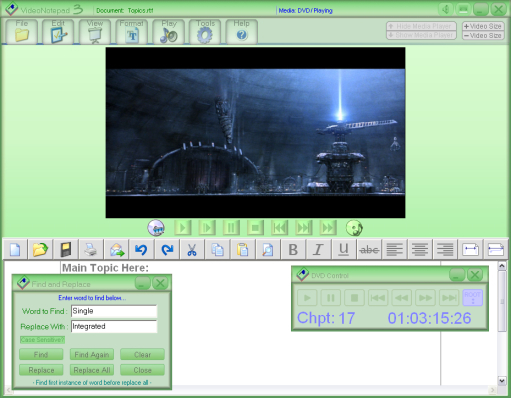
Task: Click the document scrollbar down arrow
Action: 502,380
